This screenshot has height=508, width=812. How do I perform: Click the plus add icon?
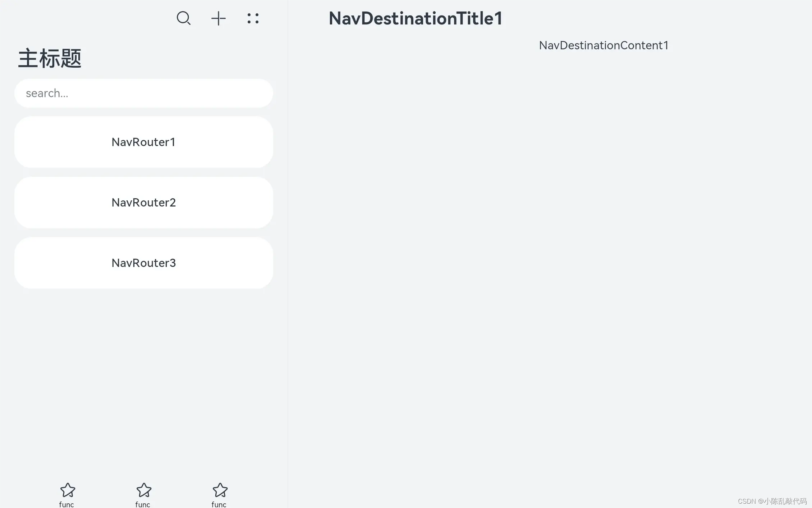pos(218,18)
